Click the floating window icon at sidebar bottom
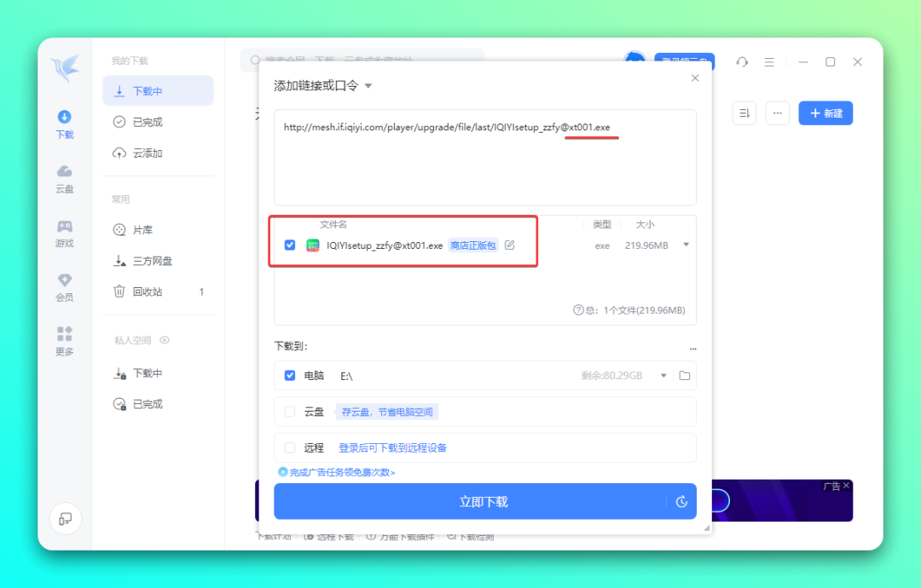This screenshot has width=921, height=588. (x=65, y=519)
